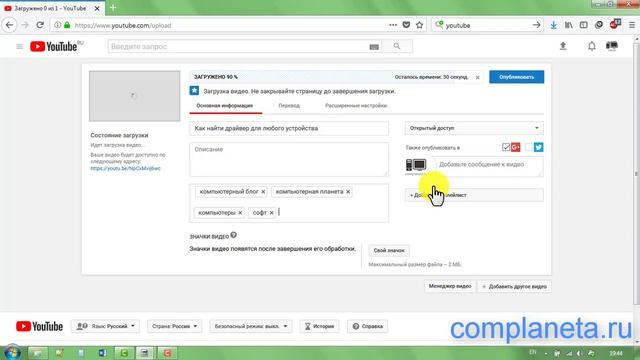Click the YouTube search magnifier button
Viewport: 640px width, 360px height.
(397, 47)
